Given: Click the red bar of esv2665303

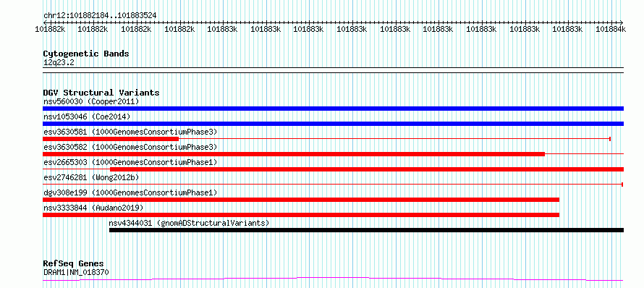Looking at the screenshot, I should [367, 169].
